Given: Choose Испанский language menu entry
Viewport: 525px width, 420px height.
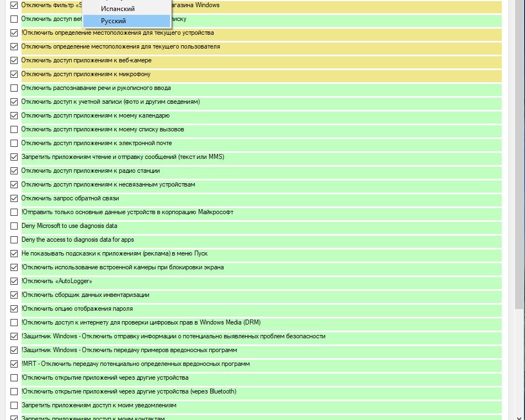Looking at the screenshot, I should (x=126, y=9).
